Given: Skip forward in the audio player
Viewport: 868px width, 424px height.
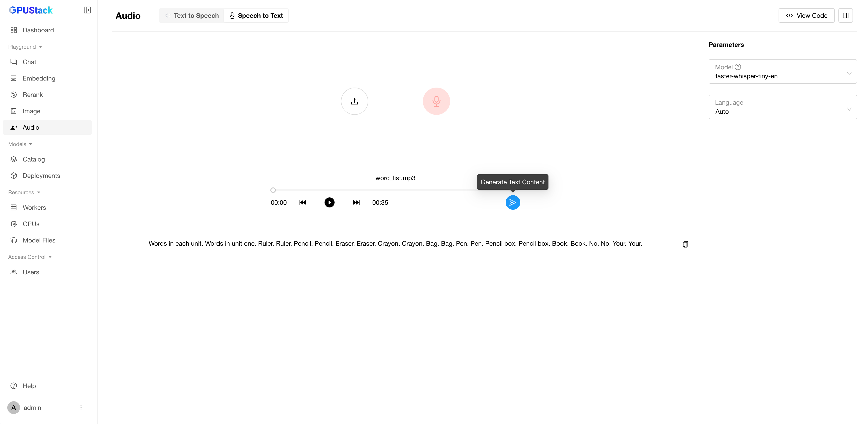Looking at the screenshot, I should (356, 202).
